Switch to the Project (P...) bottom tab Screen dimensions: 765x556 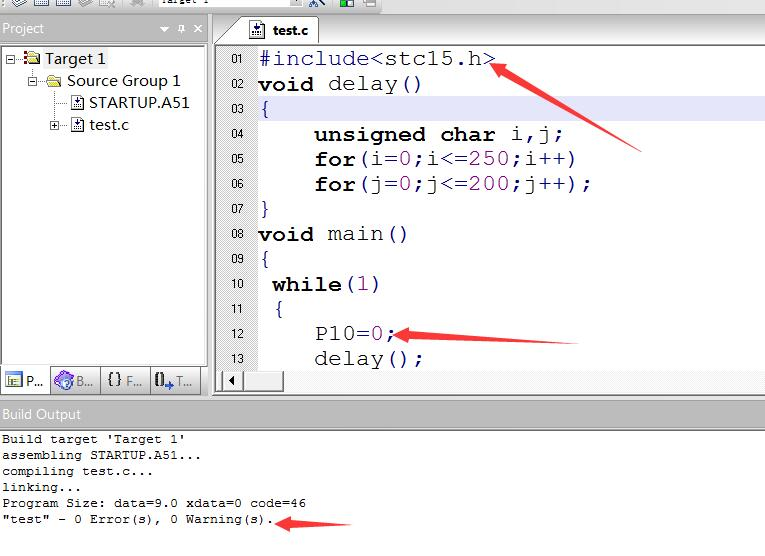pos(25,380)
